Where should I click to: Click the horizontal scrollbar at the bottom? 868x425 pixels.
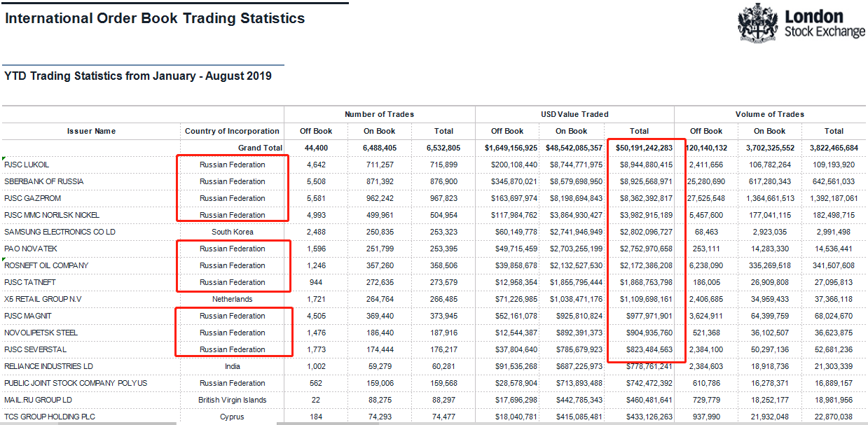tap(420, 423)
